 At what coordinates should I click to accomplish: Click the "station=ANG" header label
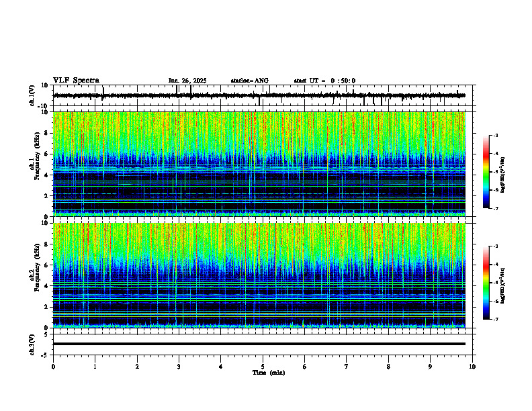click(x=250, y=81)
